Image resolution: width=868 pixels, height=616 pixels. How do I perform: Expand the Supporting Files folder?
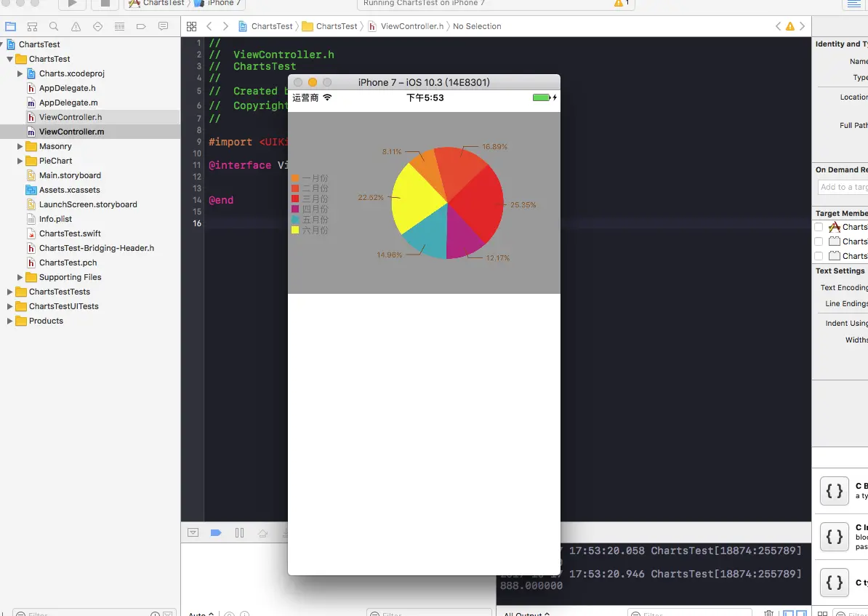pyautogui.click(x=20, y=277)
